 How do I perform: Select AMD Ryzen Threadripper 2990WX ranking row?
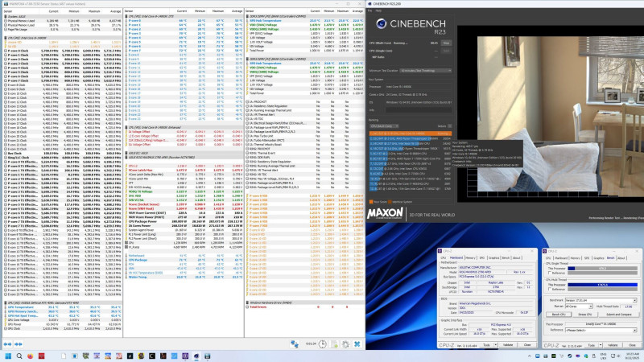pyautogui.click(x=411, y=138)
